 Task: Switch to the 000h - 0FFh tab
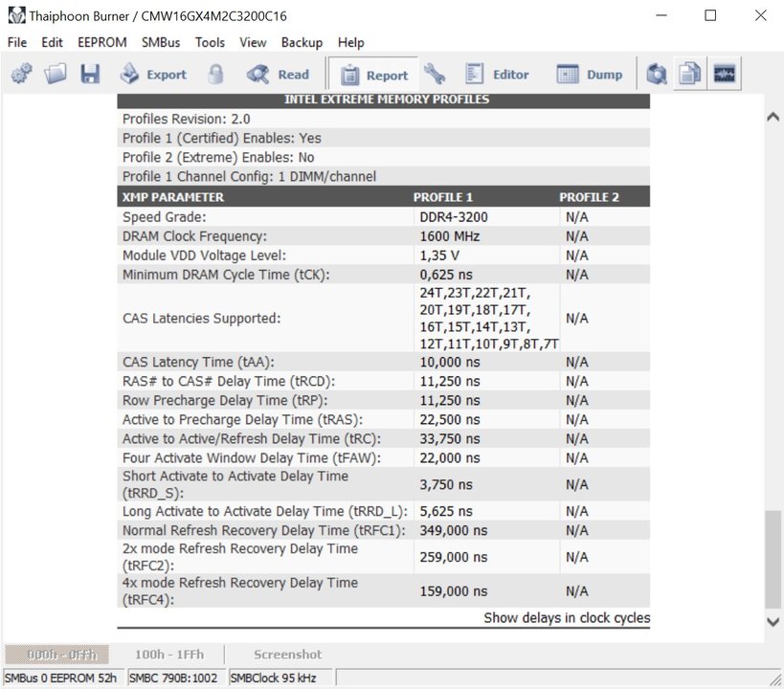(x=56, y=655)
